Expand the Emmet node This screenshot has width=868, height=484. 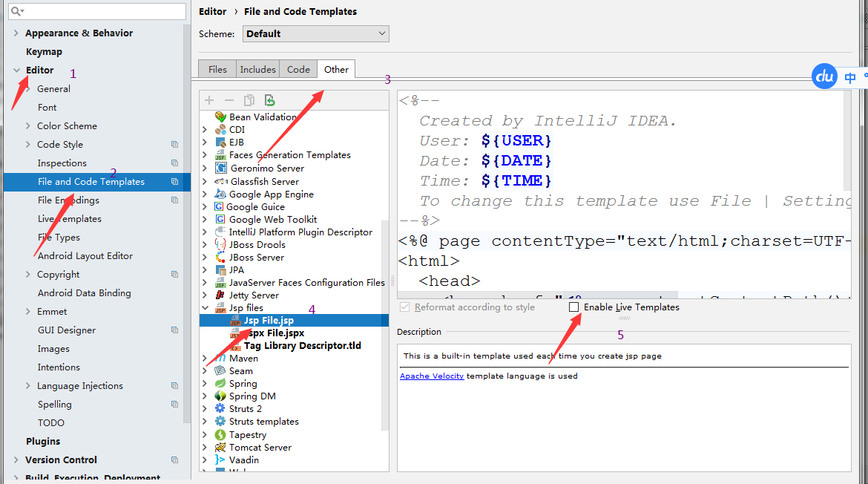pyautogui.click(x=27, y=311)
